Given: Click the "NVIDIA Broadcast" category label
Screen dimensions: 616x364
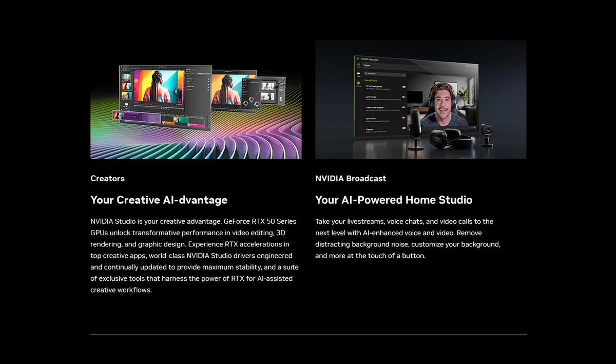Looking at the screenshot, I should click(x=351, y=179).
